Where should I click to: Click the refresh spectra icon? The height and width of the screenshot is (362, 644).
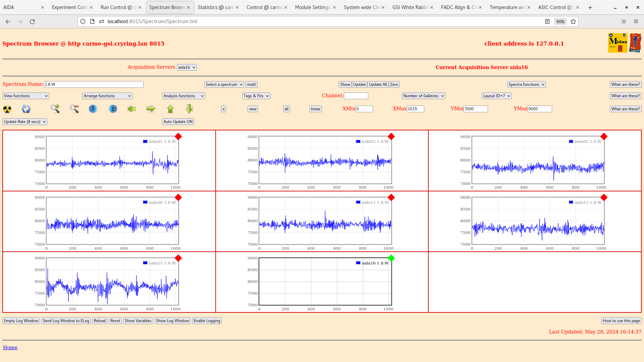click(x=26, y=109)
